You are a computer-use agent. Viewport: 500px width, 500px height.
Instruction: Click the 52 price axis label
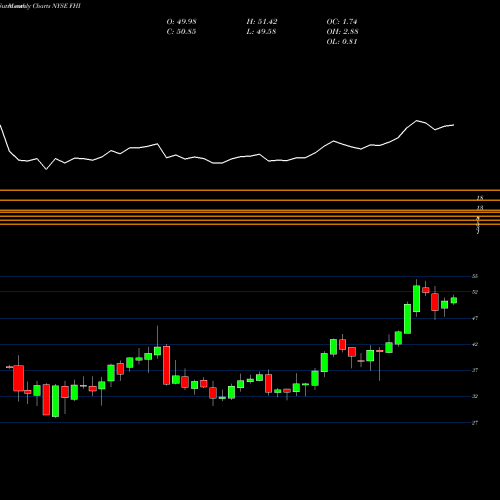pos(475,292)
